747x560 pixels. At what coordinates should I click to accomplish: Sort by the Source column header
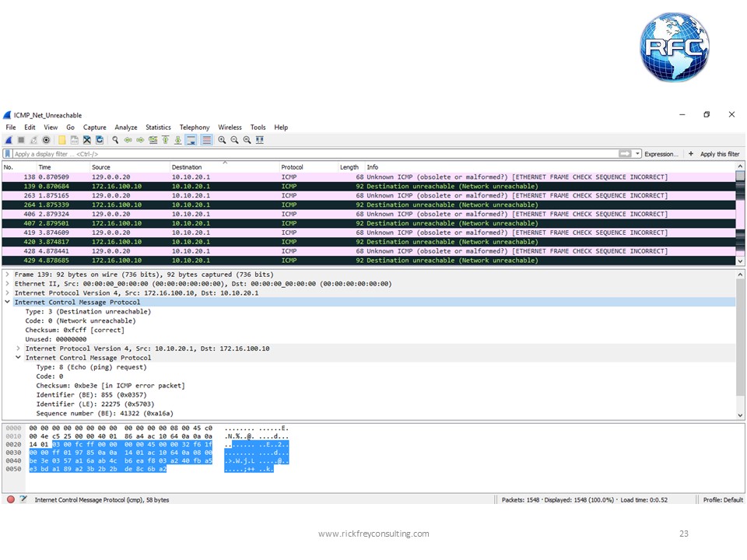pos(130,167)
